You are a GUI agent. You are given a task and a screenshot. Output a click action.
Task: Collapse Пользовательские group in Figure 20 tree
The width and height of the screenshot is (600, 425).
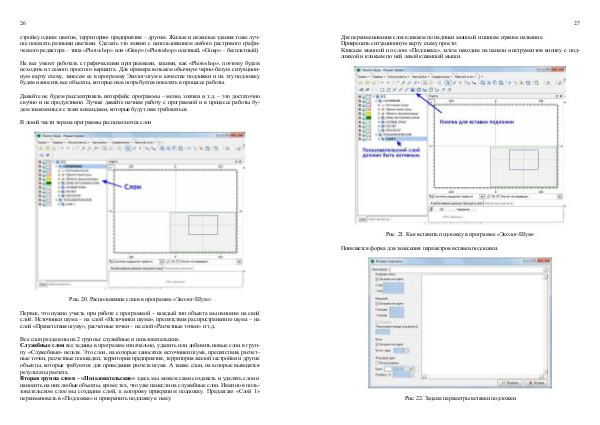(56, 200)
